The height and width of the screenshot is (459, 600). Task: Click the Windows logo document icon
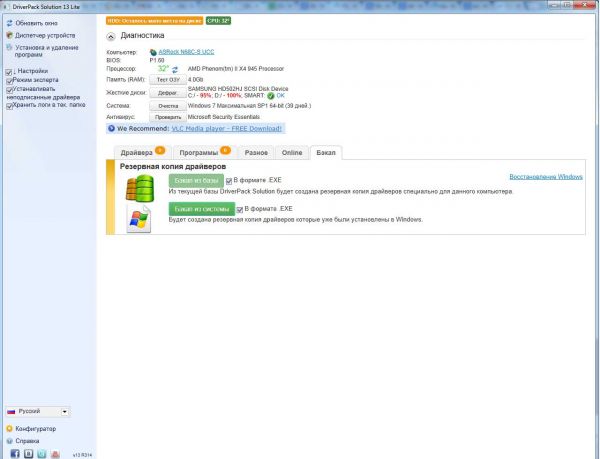click(x=139, y=219)
